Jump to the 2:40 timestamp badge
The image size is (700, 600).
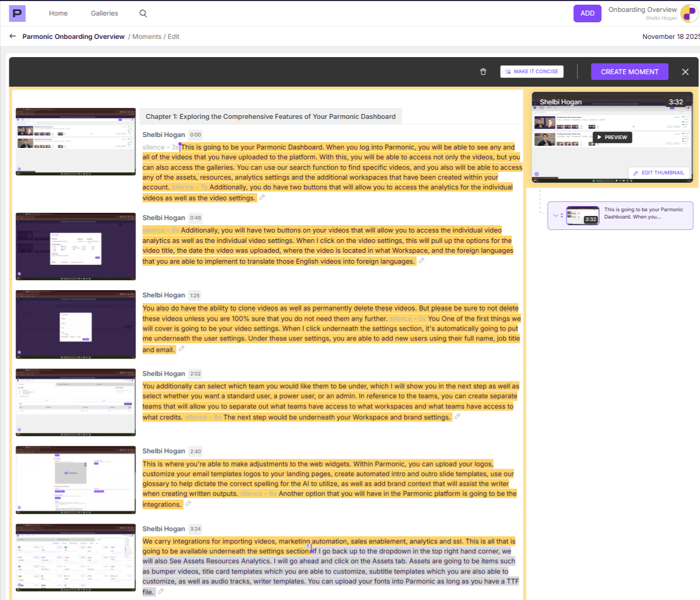195,452
